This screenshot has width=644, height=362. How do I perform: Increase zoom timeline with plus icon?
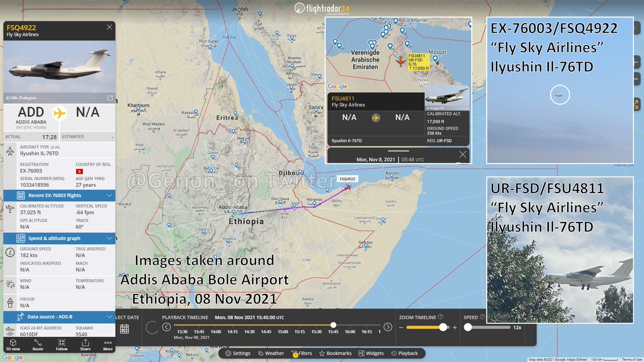pos(455,327)
